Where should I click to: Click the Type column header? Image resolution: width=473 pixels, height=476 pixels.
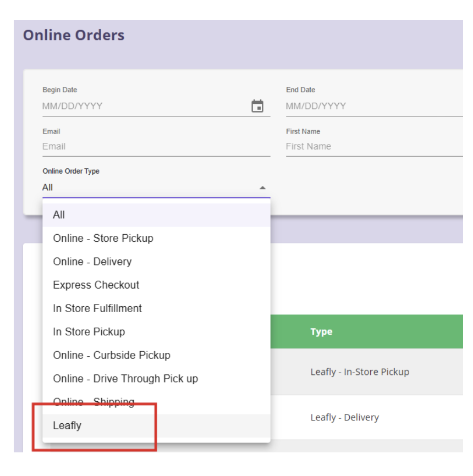(321, 332)
